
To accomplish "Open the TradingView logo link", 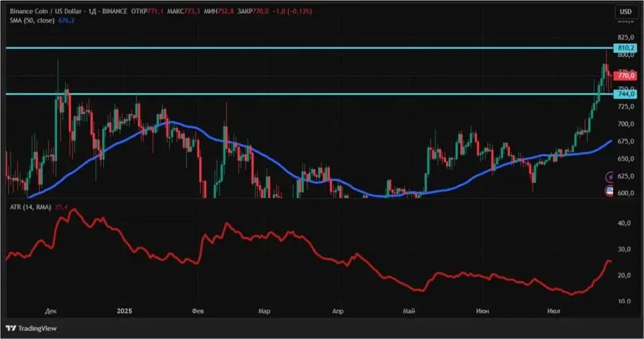I will click(32, 328).
